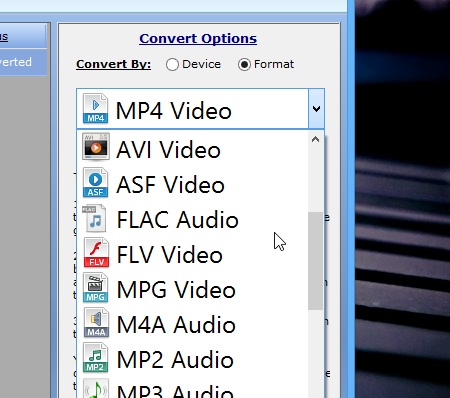Click the MPG Video clapperboard icon

pyautogui.click(x=95, y=288)
